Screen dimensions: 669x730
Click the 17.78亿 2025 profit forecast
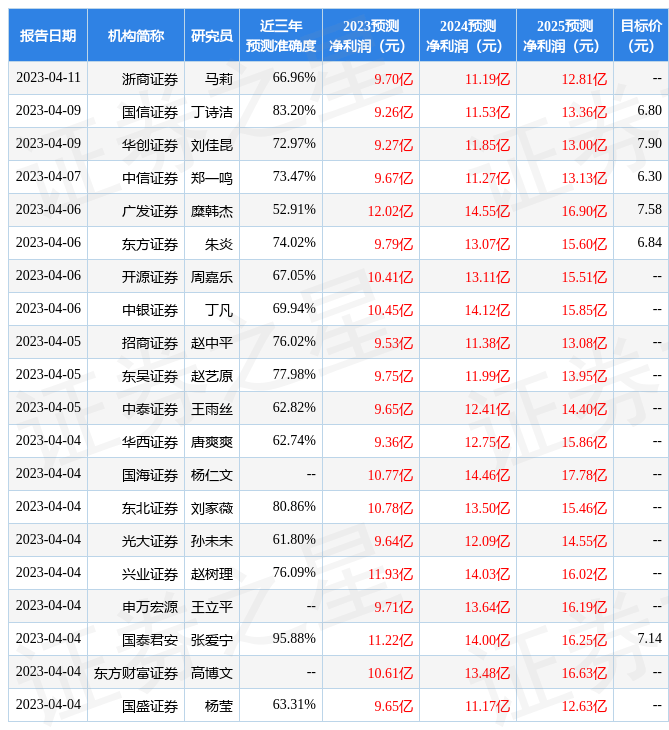[x=584, y=475]
